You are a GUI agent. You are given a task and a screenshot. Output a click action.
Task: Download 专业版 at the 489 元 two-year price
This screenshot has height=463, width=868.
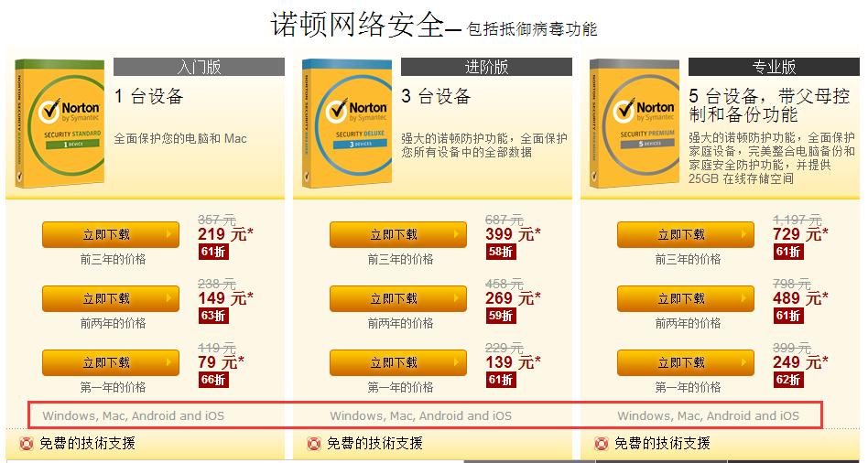click(x=685, y=298)
